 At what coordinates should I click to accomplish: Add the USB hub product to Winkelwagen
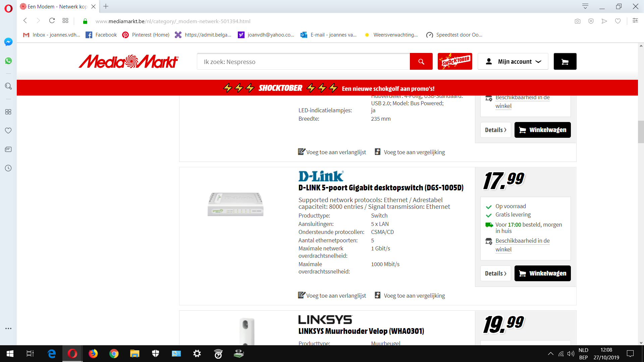pyautogui.click(x=543, y=130)
